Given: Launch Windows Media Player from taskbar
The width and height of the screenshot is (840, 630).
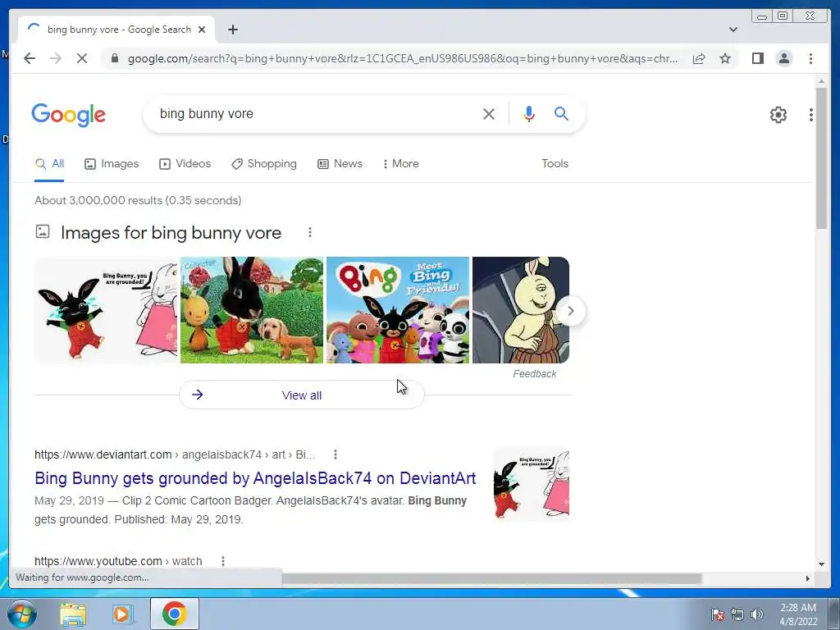Looking at the screenshot, I should click(122, 614).
